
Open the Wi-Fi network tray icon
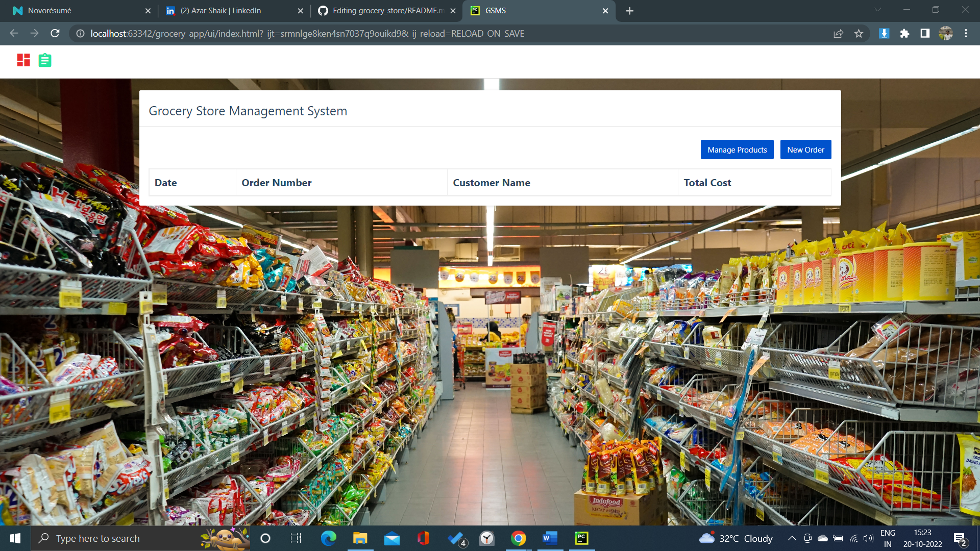853,538
